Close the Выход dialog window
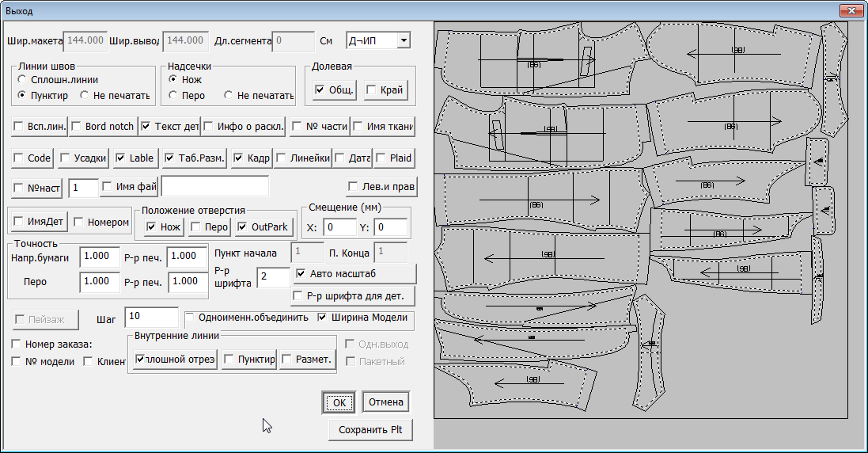 pyautogui.click(x=851, y=10)
